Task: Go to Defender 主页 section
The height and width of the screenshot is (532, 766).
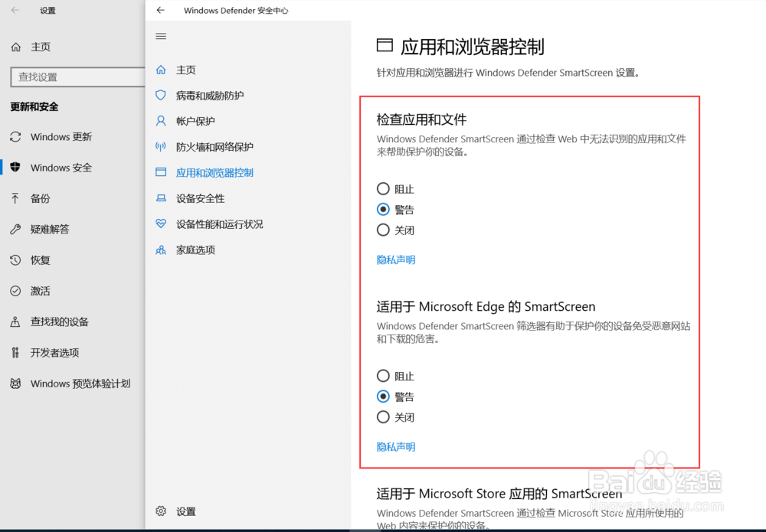Action: pos(185,70)
